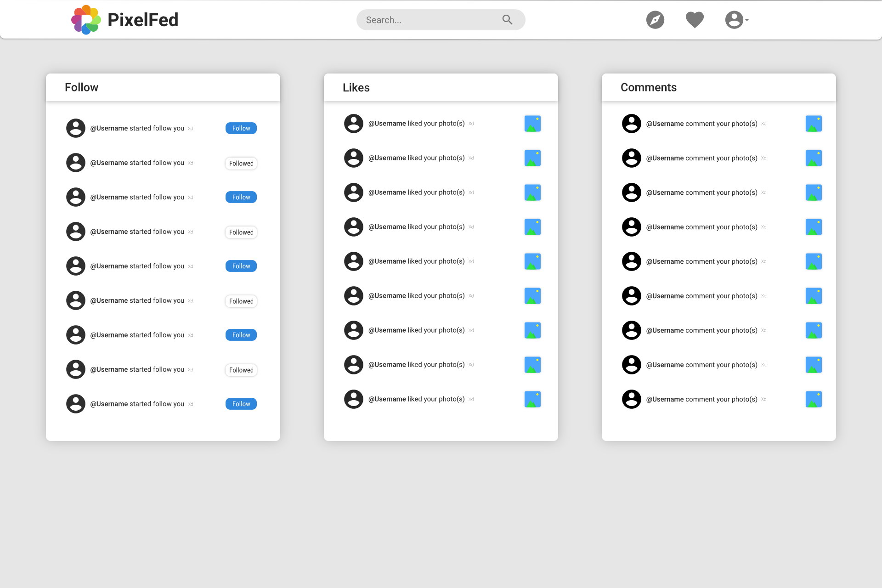This screenshot has height=588, width=882.
Task: Open photo thumbnail in first Likes row
Action: pos(532,124)
